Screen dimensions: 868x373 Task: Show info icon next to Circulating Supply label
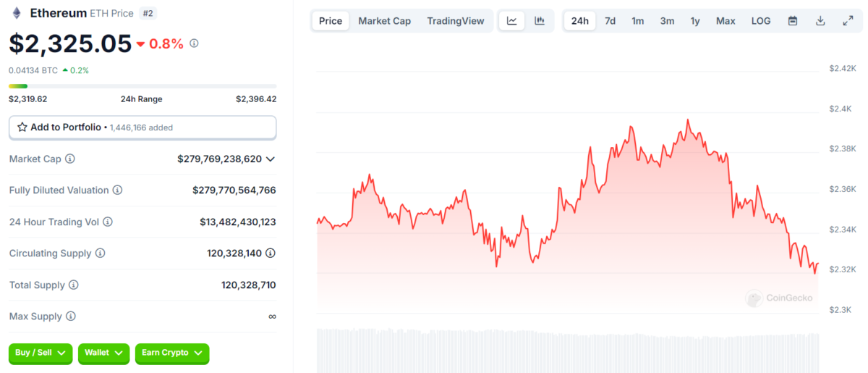[x=100, y=253]
